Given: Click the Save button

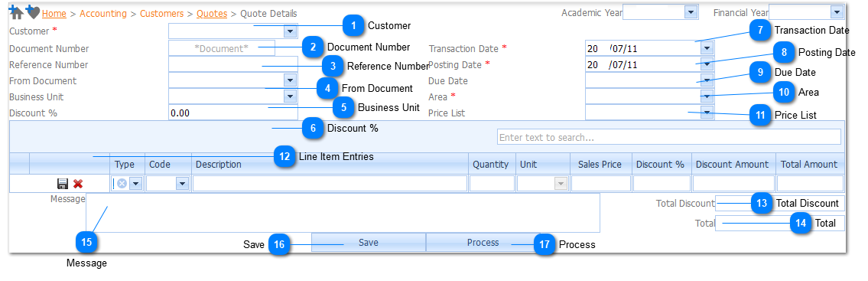Looking at the screenshot, I should 368,243.
